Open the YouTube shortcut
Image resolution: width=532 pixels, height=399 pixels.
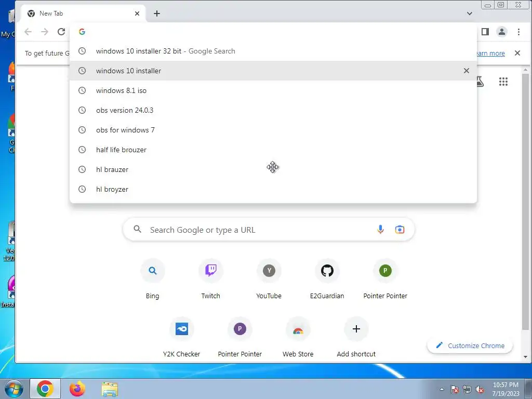269,280
